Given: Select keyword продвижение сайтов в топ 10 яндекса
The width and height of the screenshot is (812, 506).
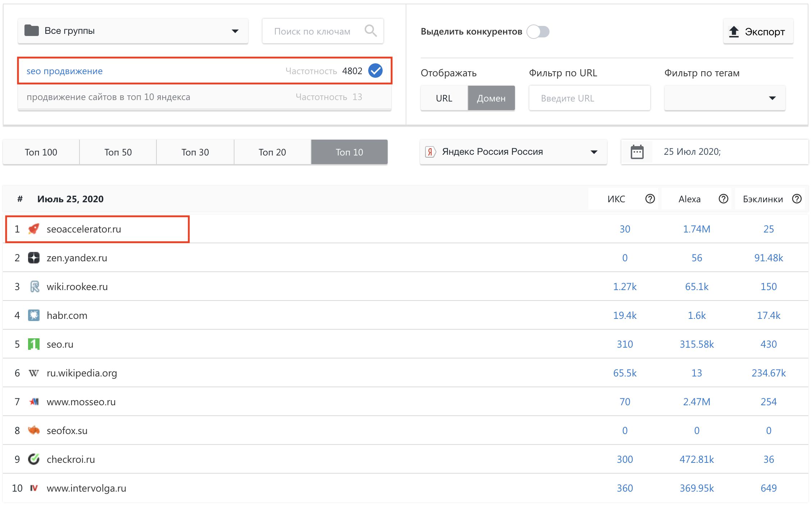Looking at the screenshot, I should coord(109,97).
